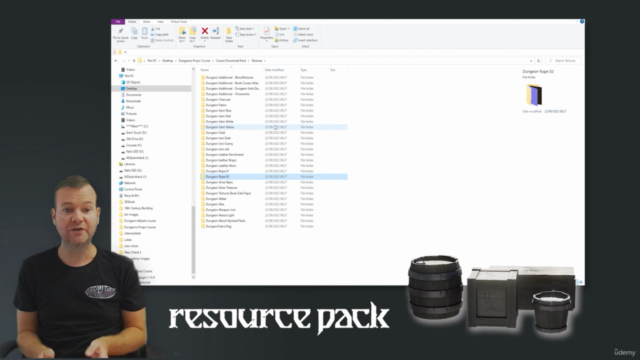This screenshot has width=640, height=360.
Task: Click the Search Textures input field
Action: point(564,61)
